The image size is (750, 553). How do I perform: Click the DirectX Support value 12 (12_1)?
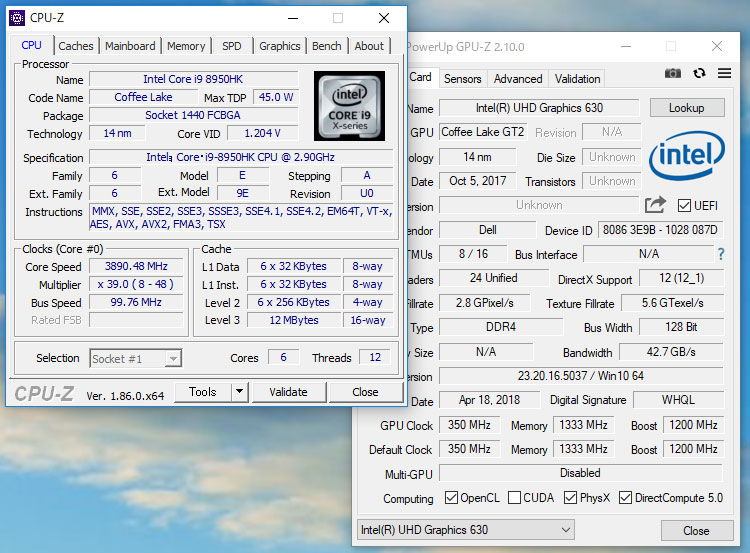point(682,278)
